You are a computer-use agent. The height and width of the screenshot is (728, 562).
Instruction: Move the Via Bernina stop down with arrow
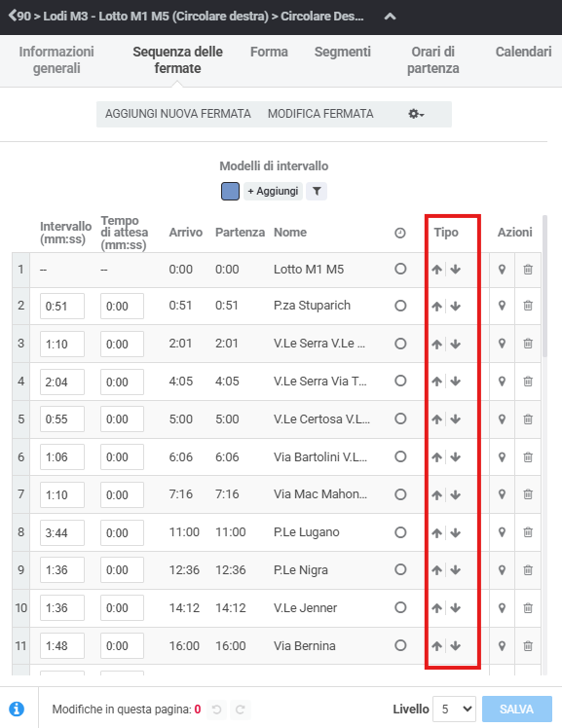pyautogui.click(x=456, y=646)
